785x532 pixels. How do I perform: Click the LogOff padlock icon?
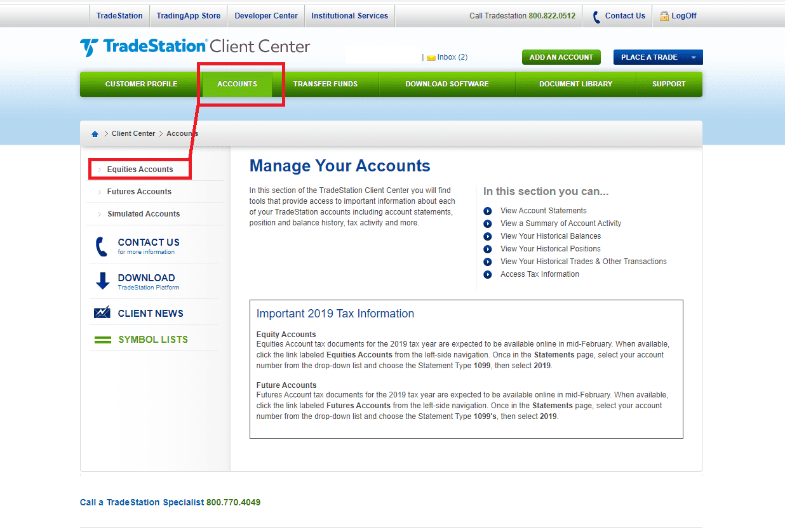click(664, 16)
